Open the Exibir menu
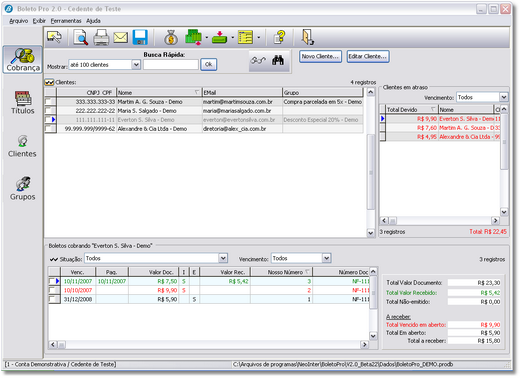Screen dimensions: 520x378 point(39,21)
